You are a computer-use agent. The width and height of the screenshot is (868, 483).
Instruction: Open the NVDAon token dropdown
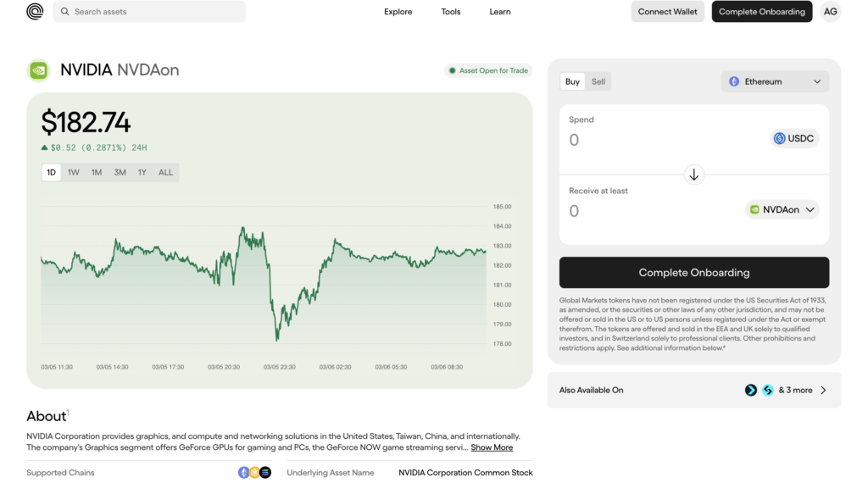(782, 210)
